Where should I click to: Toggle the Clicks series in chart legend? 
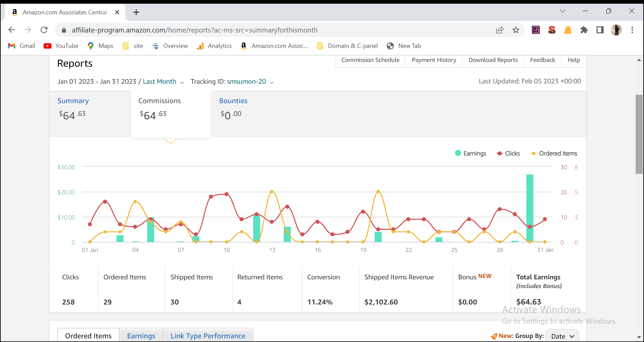click(x=508, y=153)
